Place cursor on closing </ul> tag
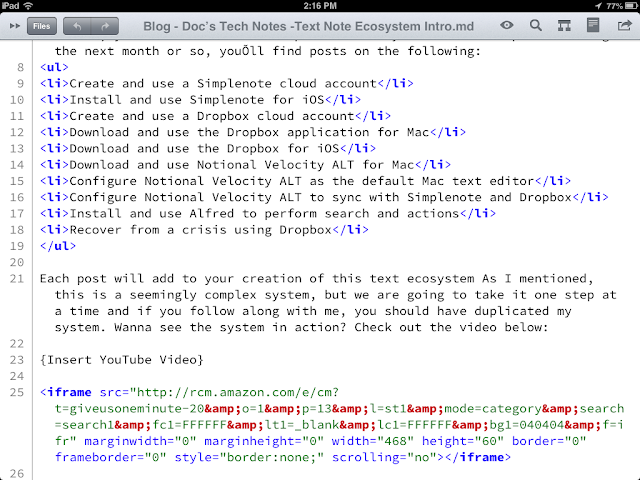Screen dimensions: 640x480 [58, 246]
